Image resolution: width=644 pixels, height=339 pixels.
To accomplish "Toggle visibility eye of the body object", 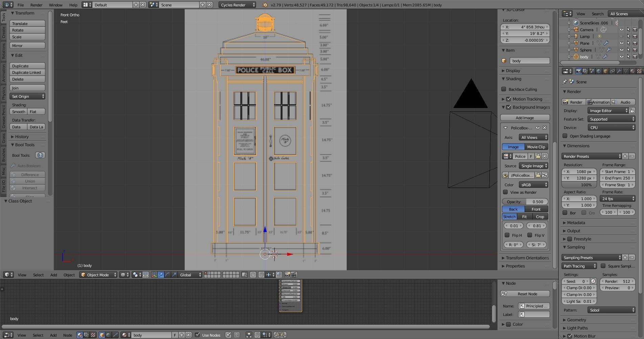I will 622,57.
